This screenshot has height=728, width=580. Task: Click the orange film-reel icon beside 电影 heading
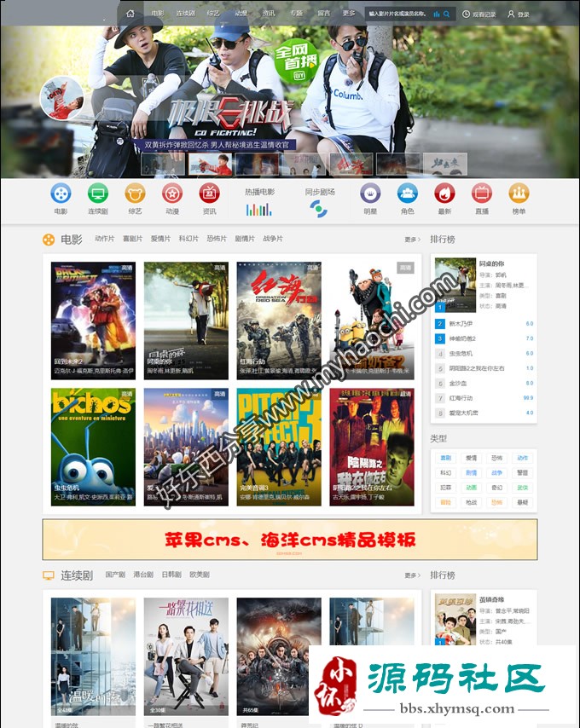tap(49, 240)
